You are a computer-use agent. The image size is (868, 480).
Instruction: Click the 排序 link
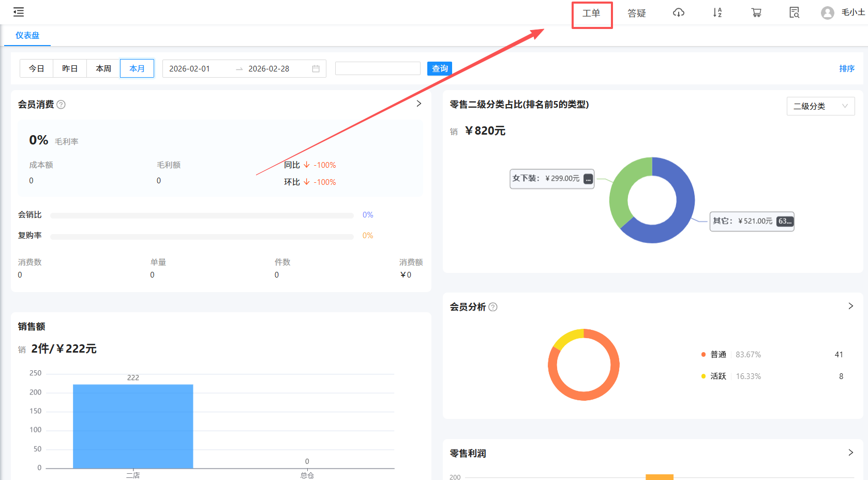[846, 68]
